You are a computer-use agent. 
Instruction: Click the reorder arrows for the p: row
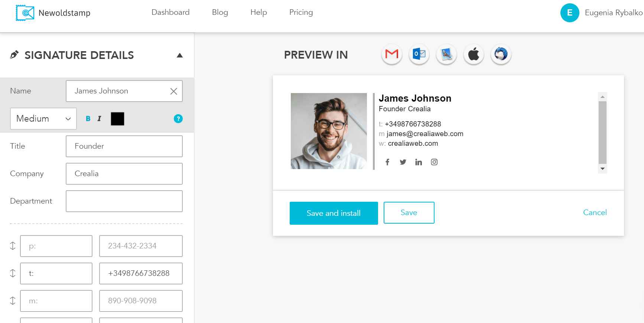click(13, 246)
